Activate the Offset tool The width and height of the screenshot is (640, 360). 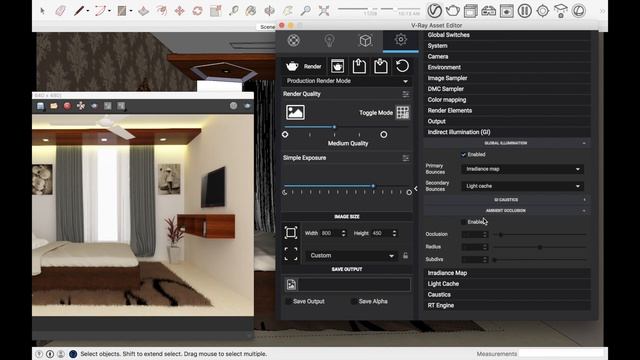pos(162,11)
